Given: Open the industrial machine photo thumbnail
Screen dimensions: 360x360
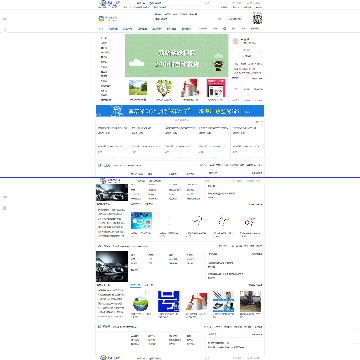Looking at the screenshot, I should (x=250, y=302).
